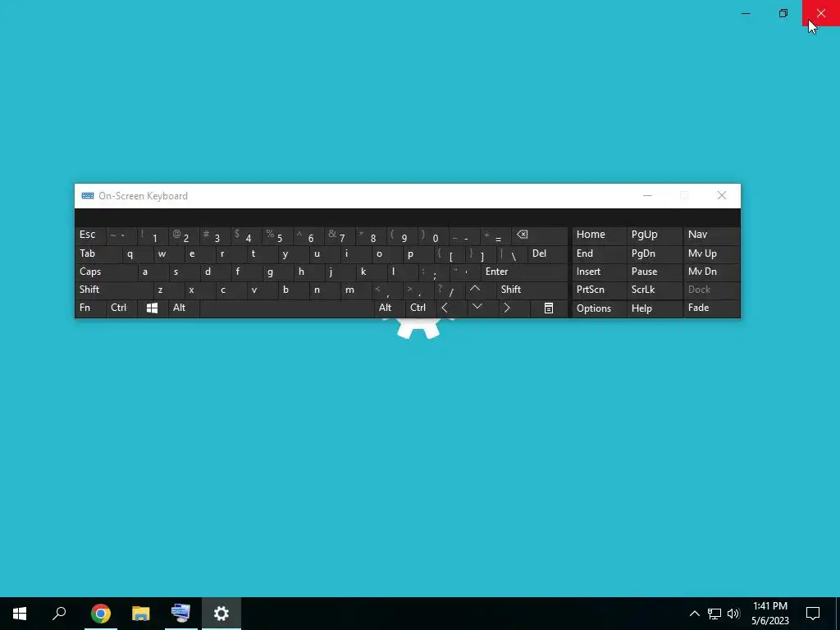Click the Help key
Viewport: 840px width, 630px height.
coord(655,308)
